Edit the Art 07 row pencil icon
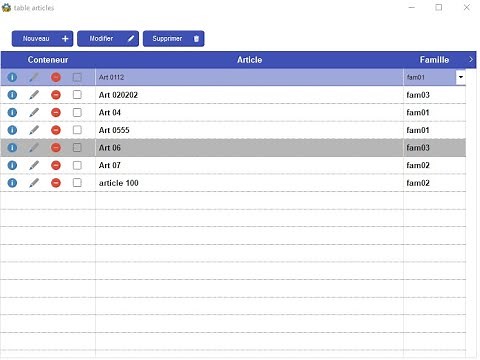Viewport: 480px width, 360px height. [x=34, y=165]
